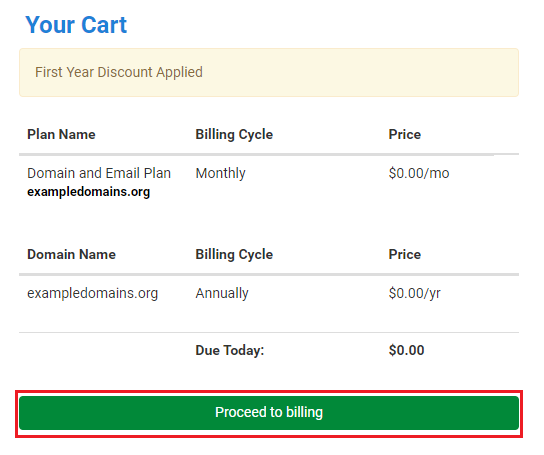Image resolution: width=544 pixels, height=455 pixels.
Task: Click the Due Today label
Action: [230, 350]
